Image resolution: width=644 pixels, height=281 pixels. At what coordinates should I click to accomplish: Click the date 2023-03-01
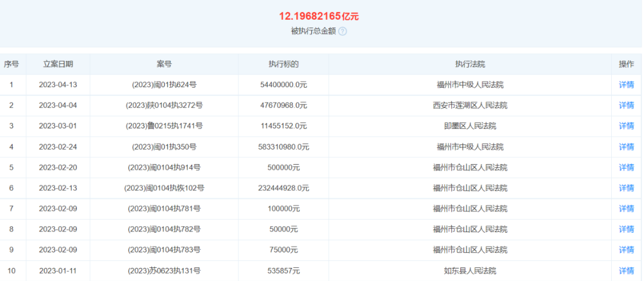pos(58,126)
